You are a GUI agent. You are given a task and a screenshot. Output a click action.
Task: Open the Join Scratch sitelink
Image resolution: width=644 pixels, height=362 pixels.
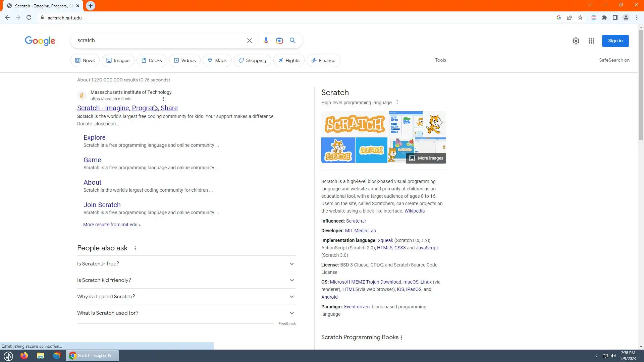[x=102, y=205]
